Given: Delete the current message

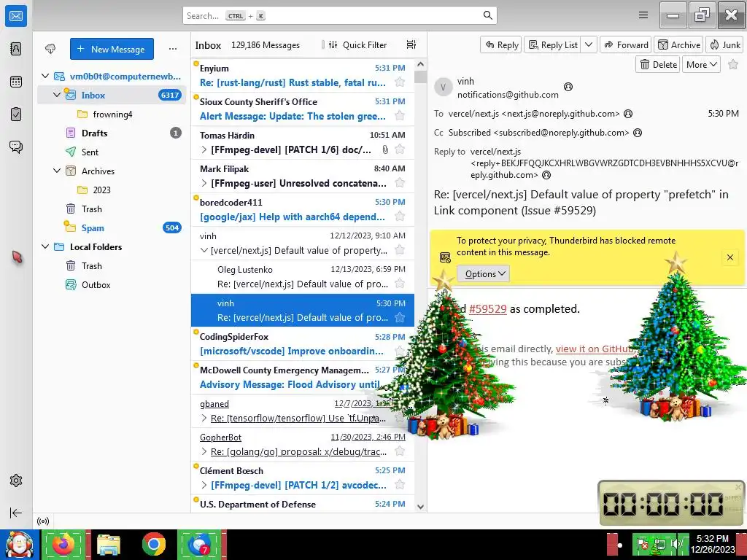Looking at the screenshot, I should point(659,64).
